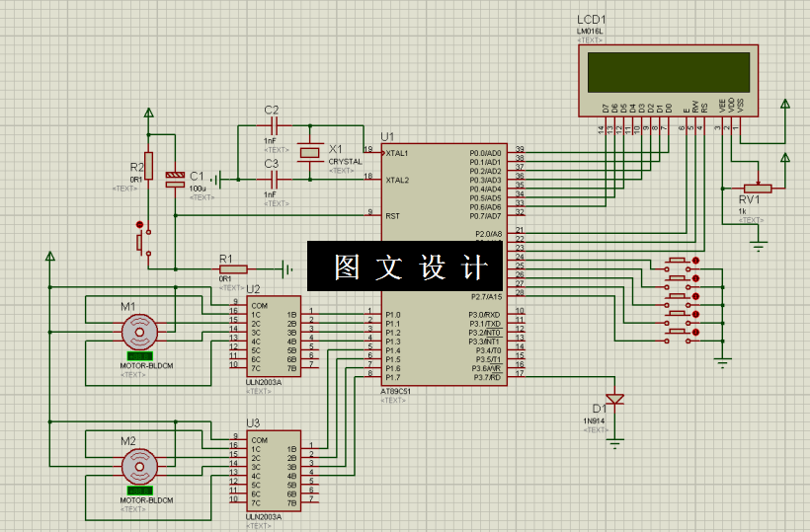The image size is (810, 532).
Task: Select the U2 ULN2003A driver chip
Action: (274, 336)
